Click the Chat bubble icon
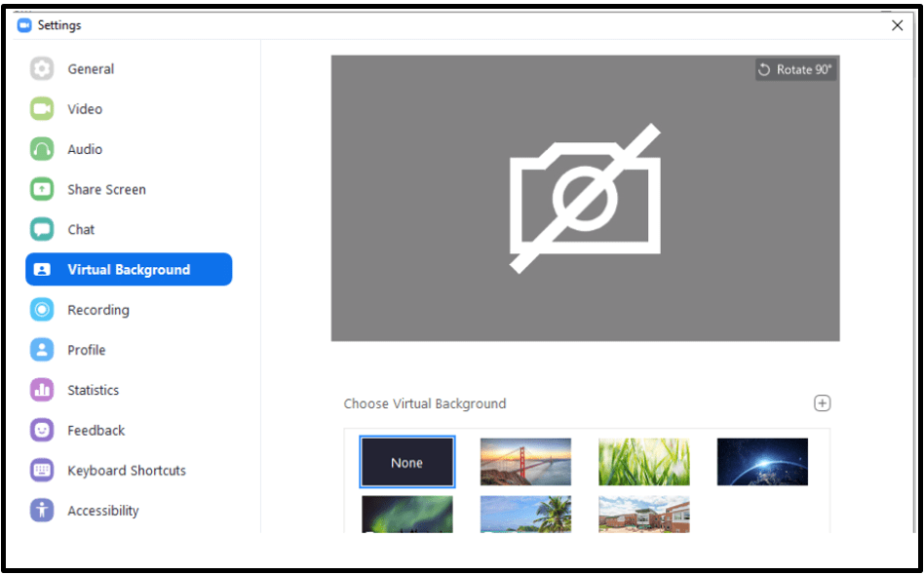The image size is (924, 574). (42, 230)
